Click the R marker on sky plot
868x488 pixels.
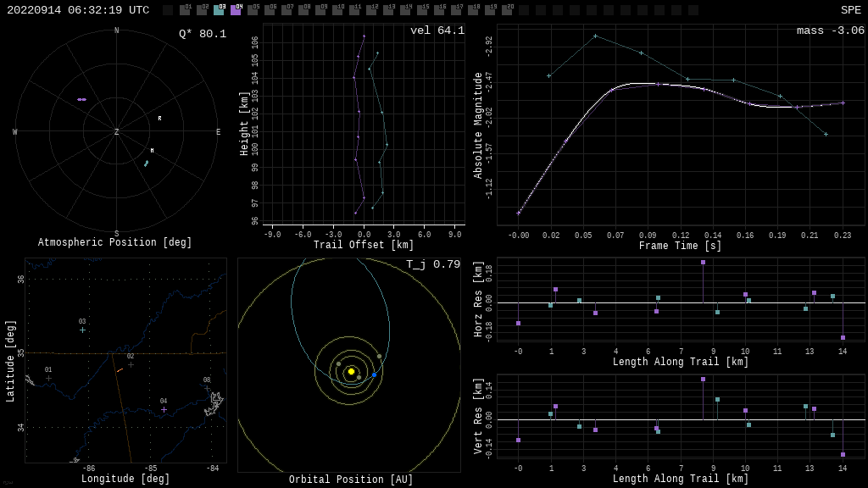(x=159, y=119)
